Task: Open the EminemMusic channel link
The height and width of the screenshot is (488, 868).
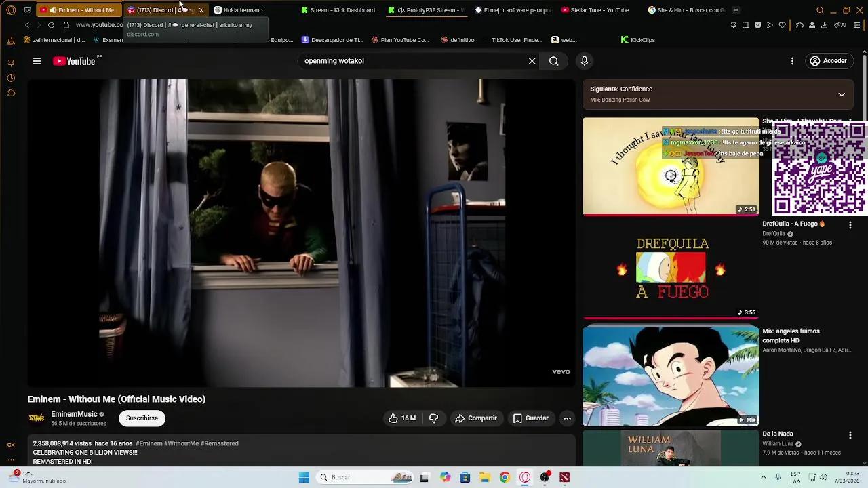Action: click(x=74, y=413)
